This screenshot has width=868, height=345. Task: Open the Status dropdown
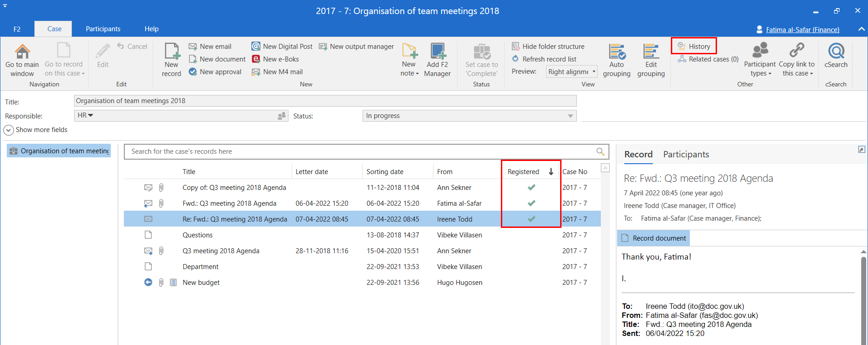click(570, 116)
